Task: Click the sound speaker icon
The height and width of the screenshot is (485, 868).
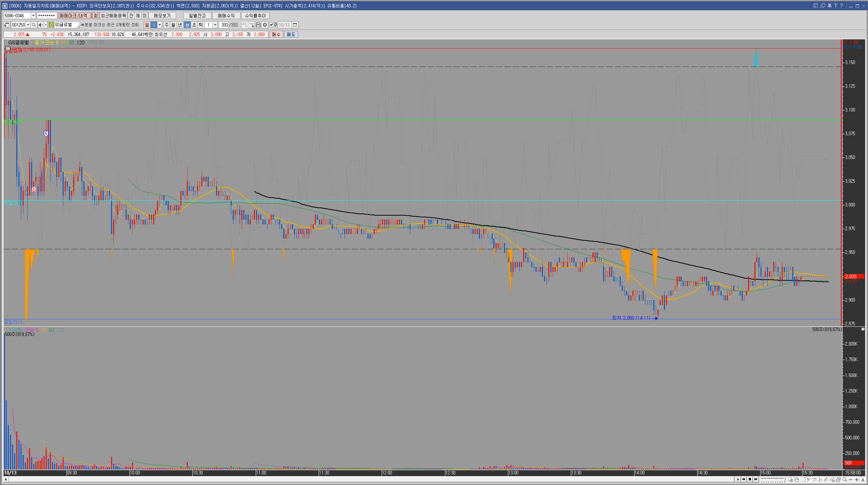Action: coord(41,25)
